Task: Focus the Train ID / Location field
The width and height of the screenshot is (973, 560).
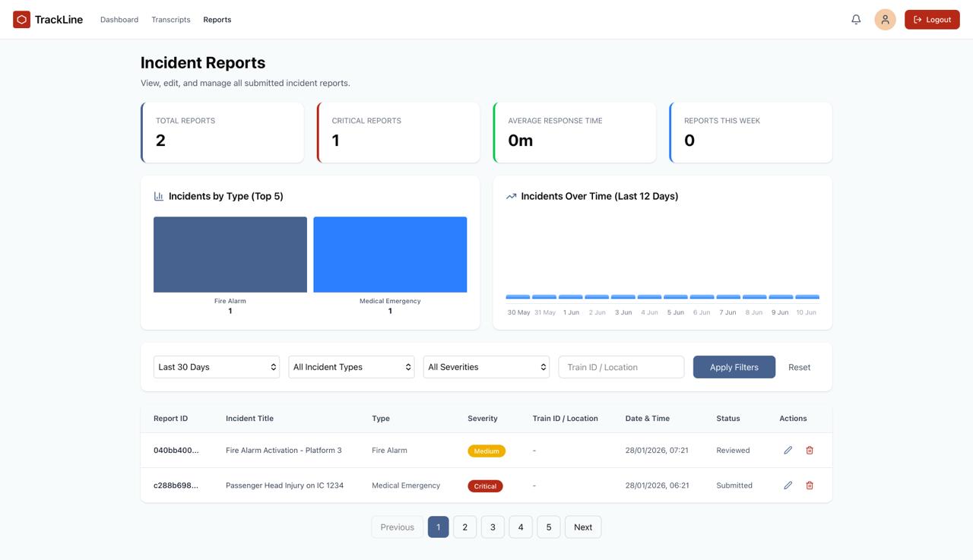Action: click(x=621, y=367)
